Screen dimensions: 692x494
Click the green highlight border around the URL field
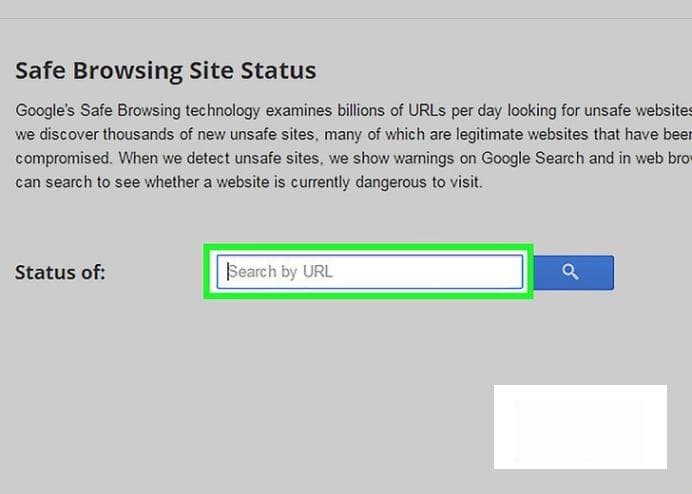click(369, 247)
